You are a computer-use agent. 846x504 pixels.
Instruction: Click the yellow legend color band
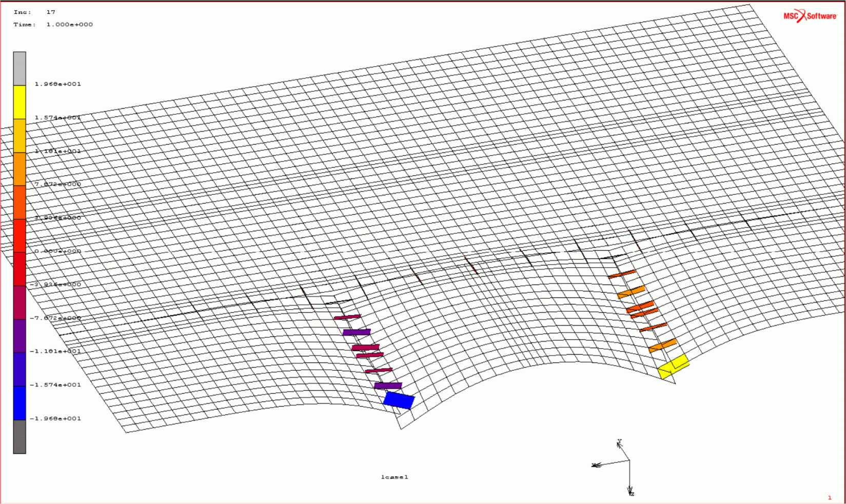pyautogui.click(x=19, y=102)
